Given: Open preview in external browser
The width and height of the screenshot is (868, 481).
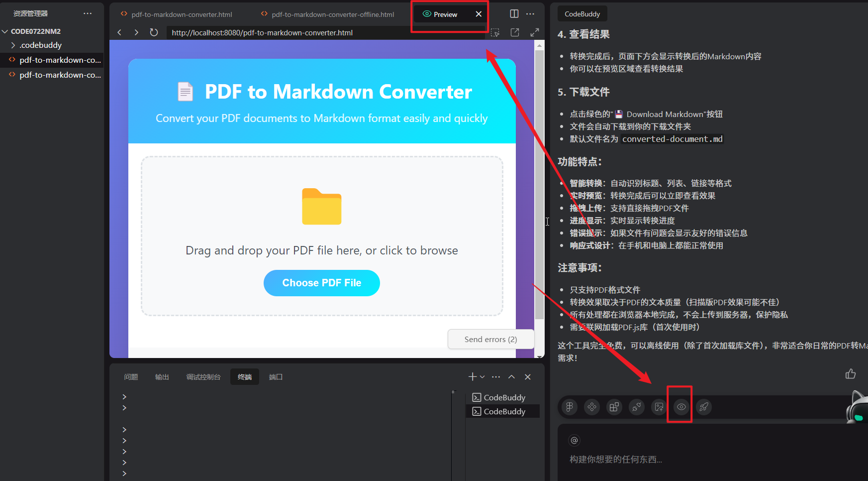Looking at the screenshot, I should click(x=515, y=32).
